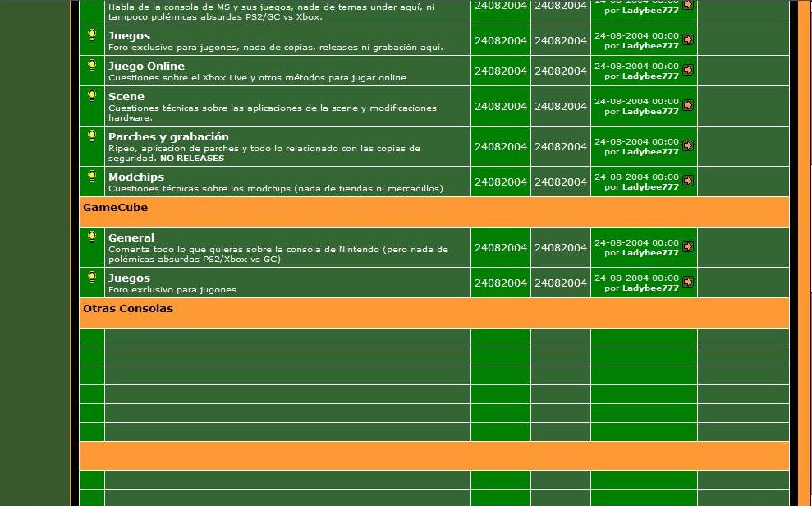812x506 pixels.
Task: Visit the Modchips forum
Action: (136, 177)
